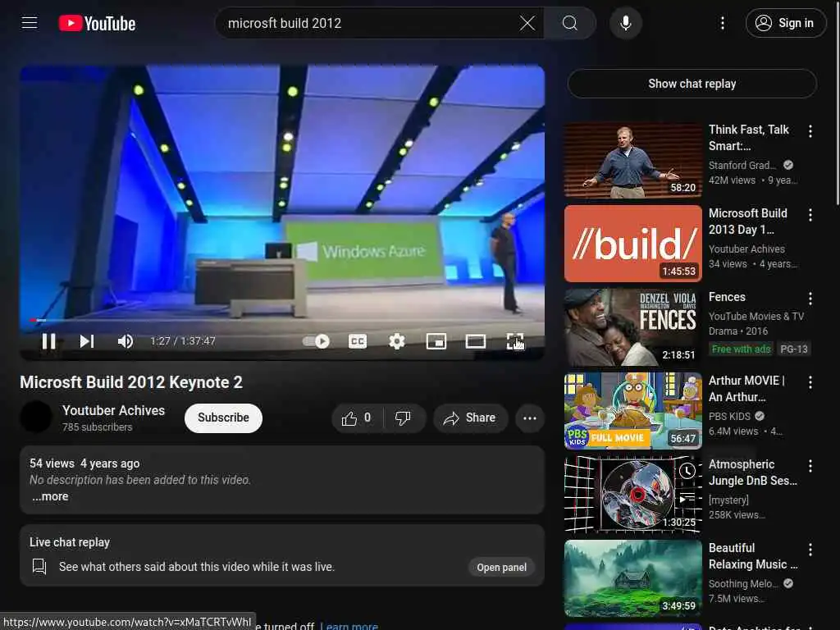
Task: Pause the playing video
Action: tap(48, 341)
